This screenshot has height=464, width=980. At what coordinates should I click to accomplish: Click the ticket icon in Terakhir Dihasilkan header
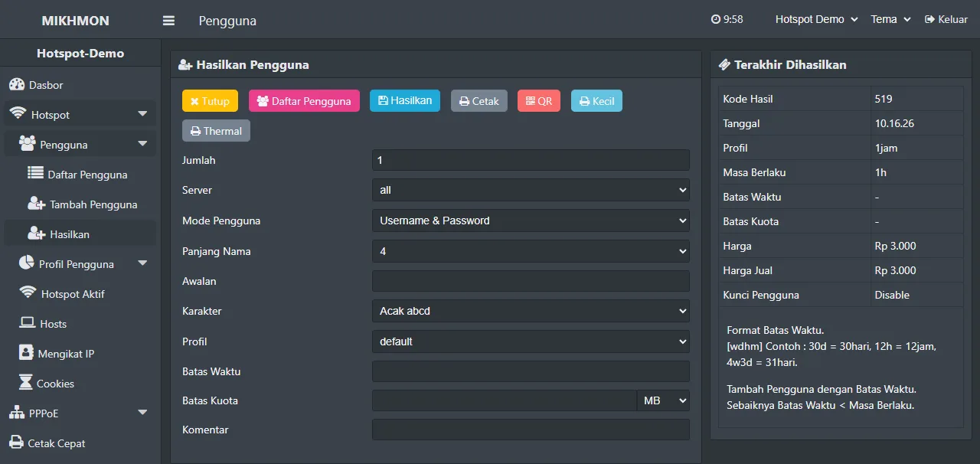click(724, 65)
